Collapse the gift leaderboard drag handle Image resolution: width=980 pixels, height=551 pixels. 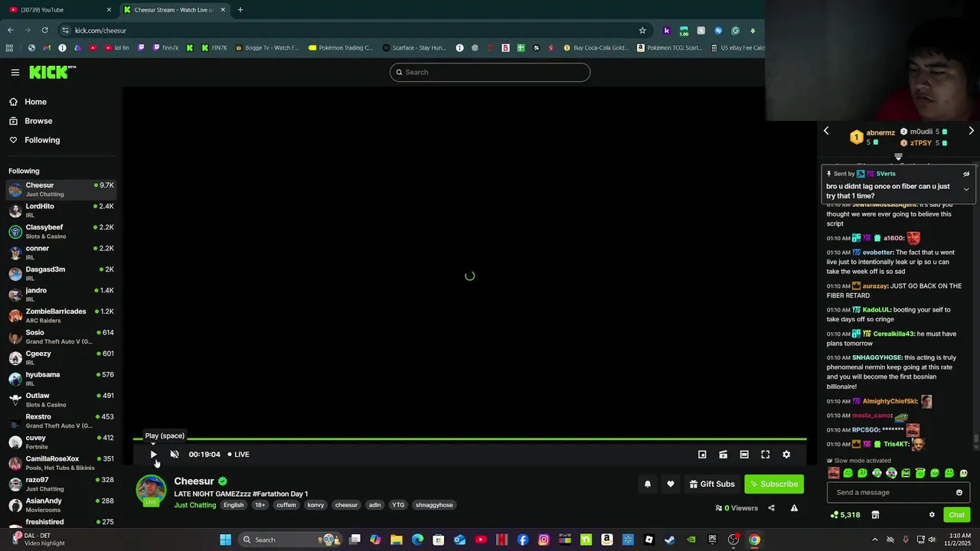point(898,156)
